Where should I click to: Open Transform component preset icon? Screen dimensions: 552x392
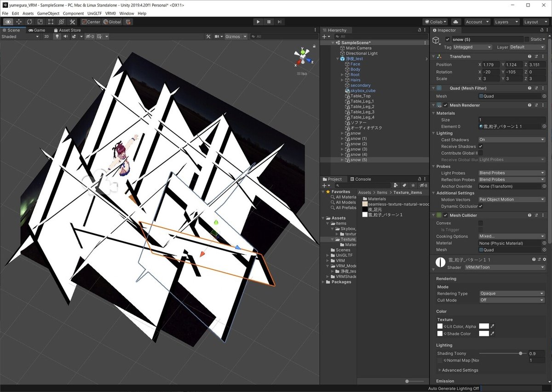pos(537,57)
